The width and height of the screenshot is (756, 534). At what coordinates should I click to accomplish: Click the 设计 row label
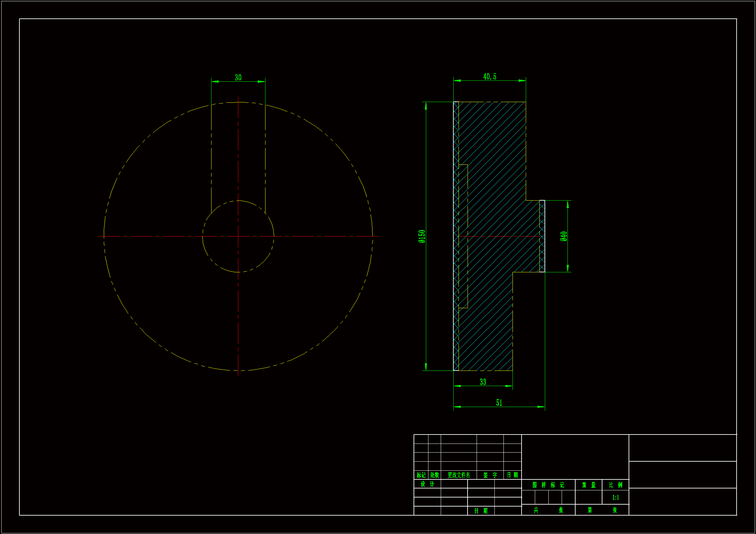[x=427, y=484]
